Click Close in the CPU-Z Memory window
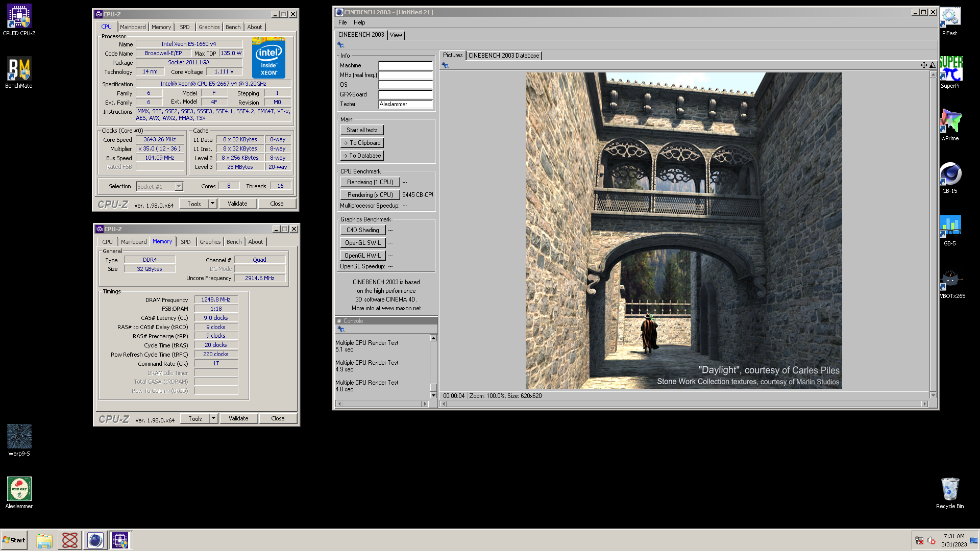 pos(278,418)
